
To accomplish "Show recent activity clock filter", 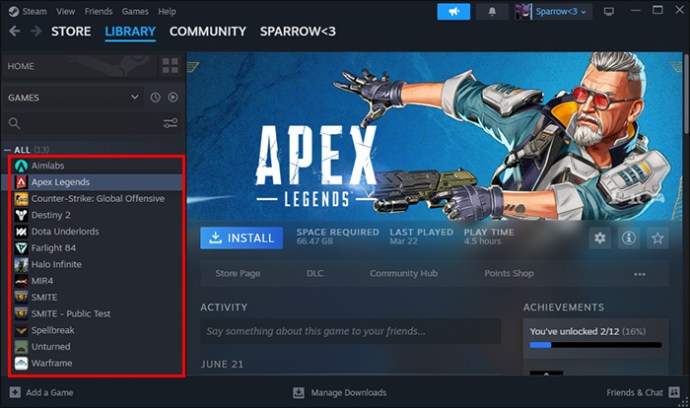I will (x=155, y=98).
